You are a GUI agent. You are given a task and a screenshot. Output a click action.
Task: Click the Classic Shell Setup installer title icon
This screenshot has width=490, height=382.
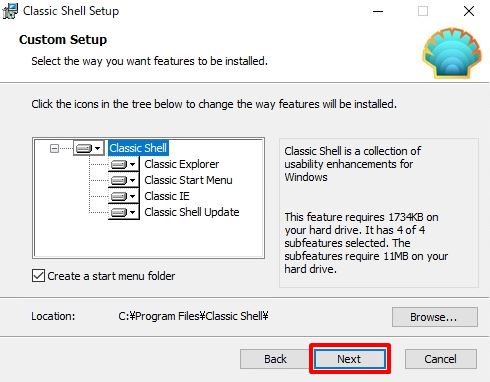(x=10, y=11)
